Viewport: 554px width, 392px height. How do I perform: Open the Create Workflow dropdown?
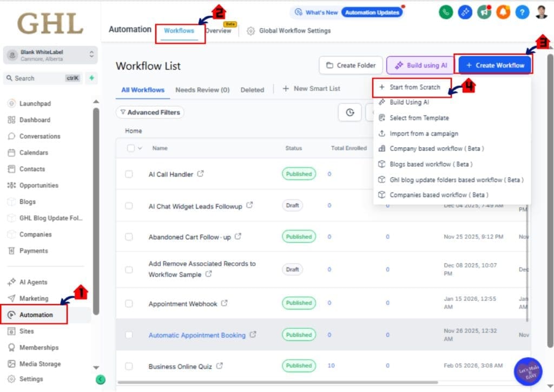[x=494, y=65]
